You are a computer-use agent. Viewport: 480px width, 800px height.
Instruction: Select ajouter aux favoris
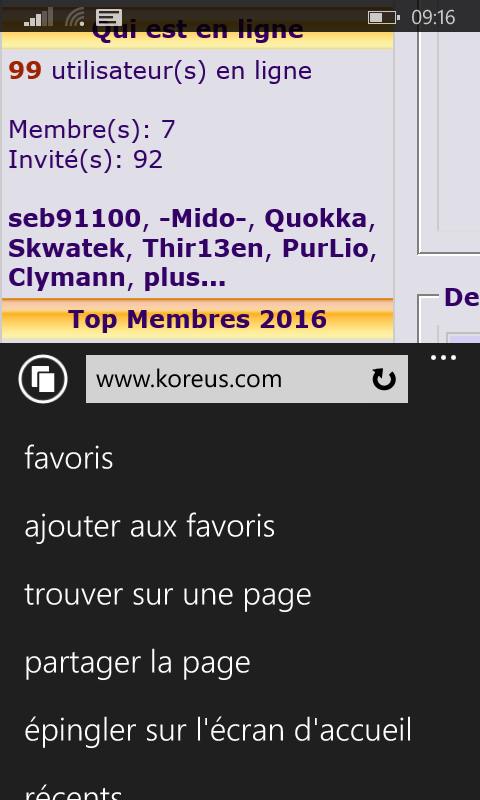click(x=149, y=527)
